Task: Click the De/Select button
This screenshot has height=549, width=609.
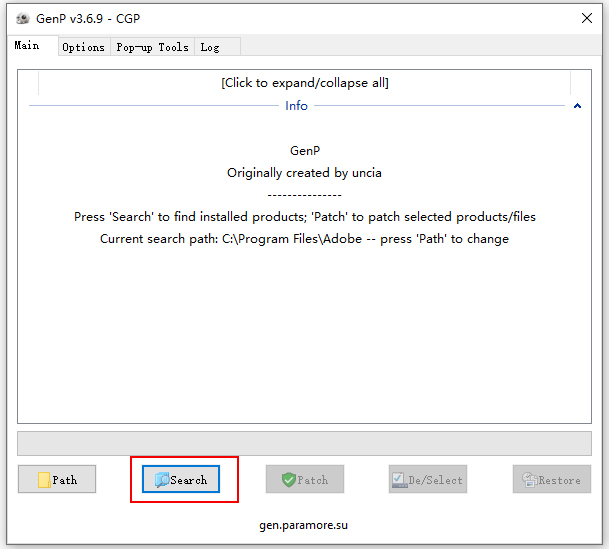Action: click(x=428, y=479)
